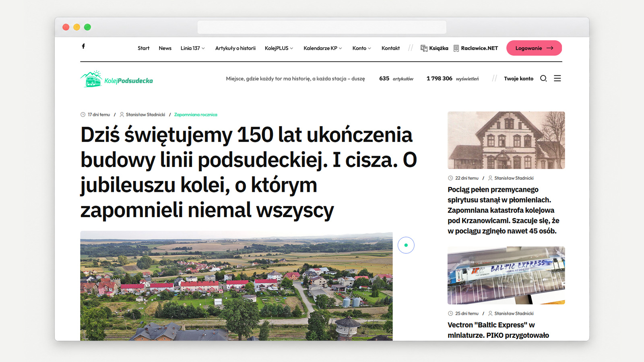Click the browser address bar
The height and width of the screenshot is (362, 644).
322,27
